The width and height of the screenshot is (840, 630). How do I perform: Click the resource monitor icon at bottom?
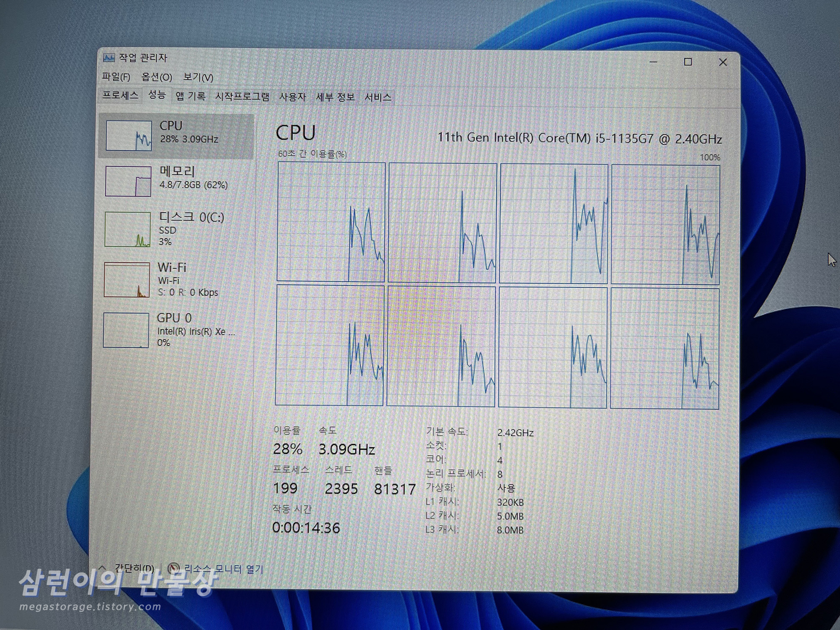(x=173, y=569)
